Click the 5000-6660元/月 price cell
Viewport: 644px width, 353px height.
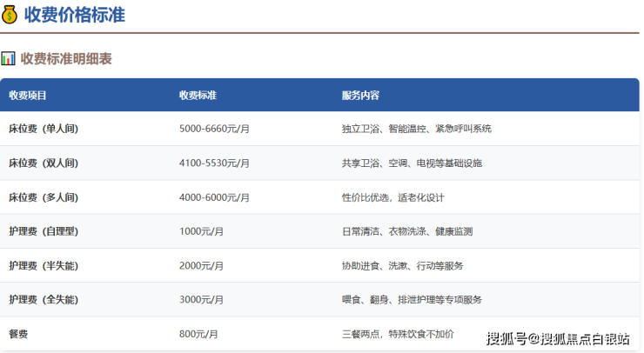coord(214,129)
